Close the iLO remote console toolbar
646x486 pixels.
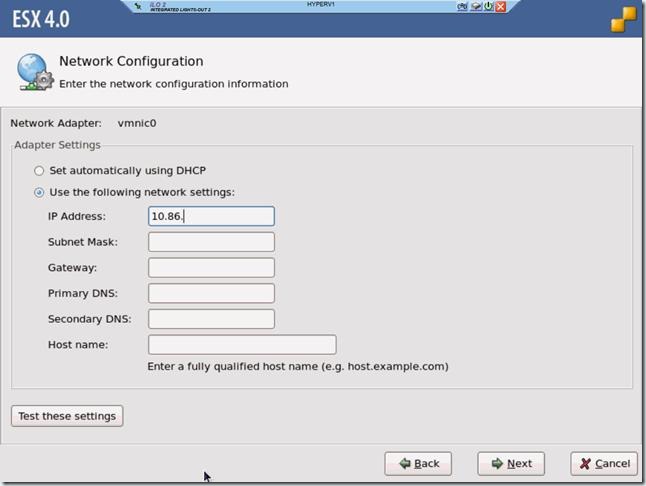coord(501,6)
